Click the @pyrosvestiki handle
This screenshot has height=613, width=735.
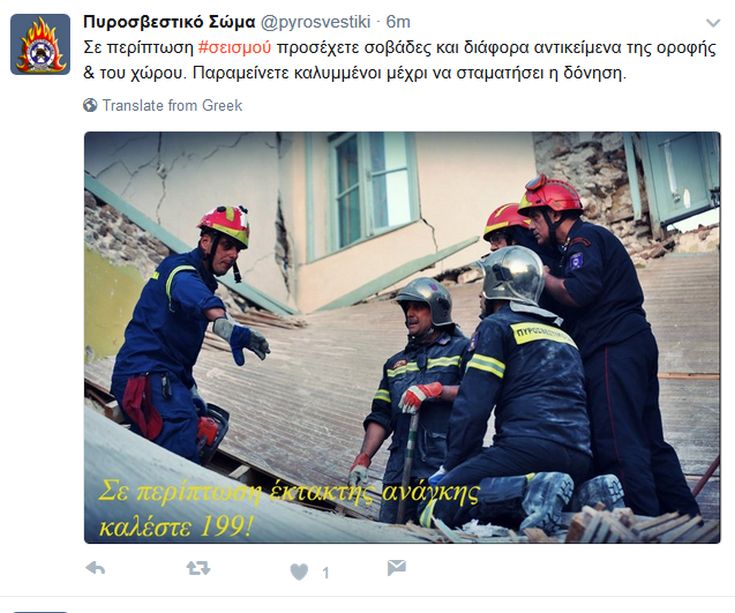(315, 22)
